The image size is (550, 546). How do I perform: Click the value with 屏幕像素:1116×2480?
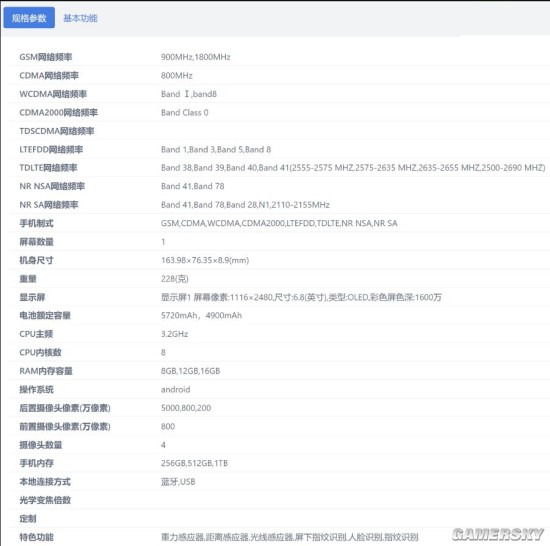pos(301,297)
